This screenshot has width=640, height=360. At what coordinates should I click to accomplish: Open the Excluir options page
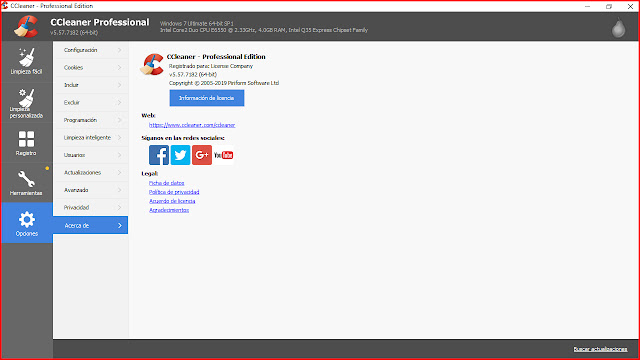[x=91, y=102]
